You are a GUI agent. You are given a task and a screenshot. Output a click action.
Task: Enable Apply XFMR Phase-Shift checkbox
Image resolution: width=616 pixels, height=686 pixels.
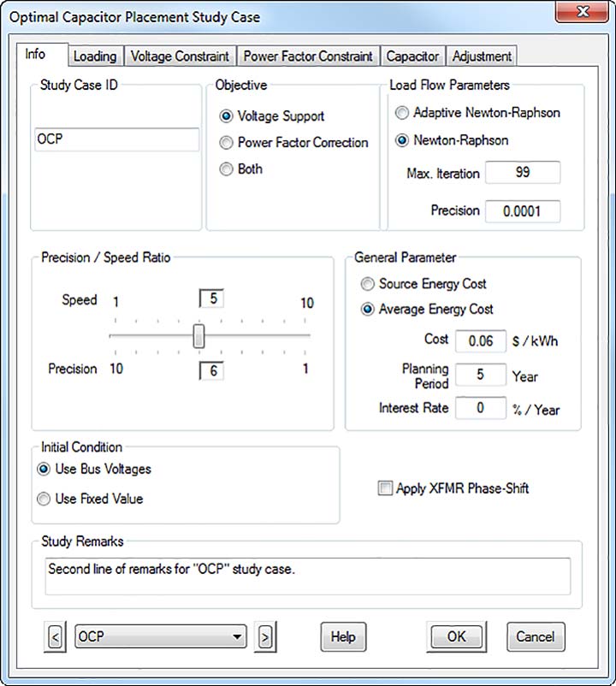click(384, 488)
